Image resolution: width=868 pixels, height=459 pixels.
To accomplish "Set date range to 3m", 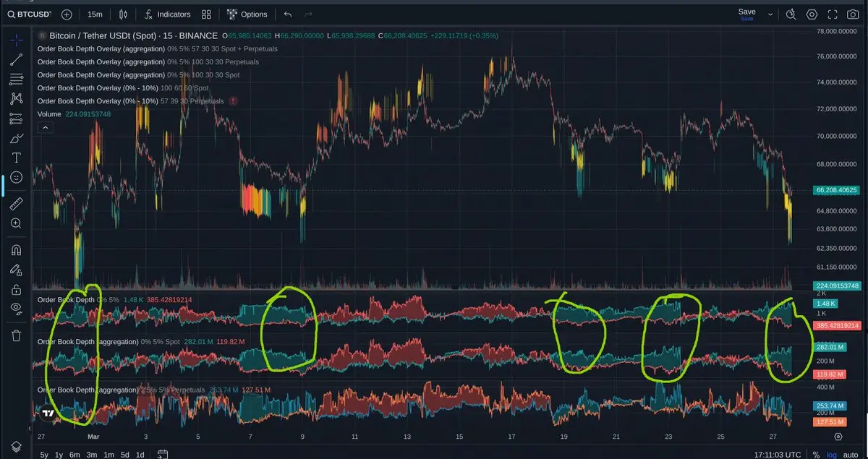I will (91, 455).
